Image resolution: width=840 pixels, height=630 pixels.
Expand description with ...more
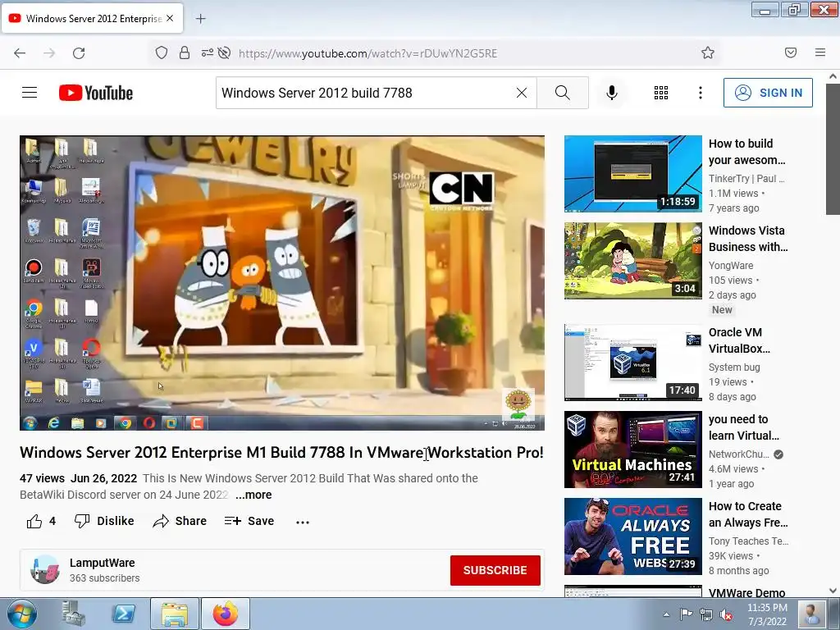253,495
